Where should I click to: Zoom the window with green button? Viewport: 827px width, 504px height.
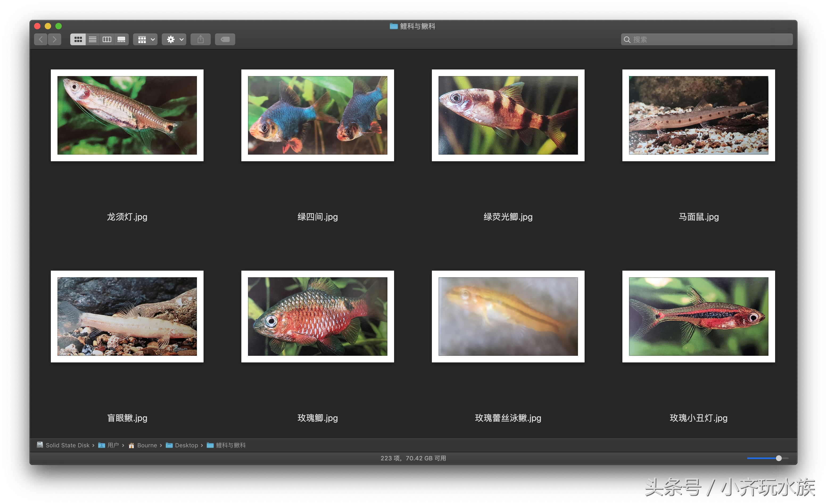[x=58, y=26]
